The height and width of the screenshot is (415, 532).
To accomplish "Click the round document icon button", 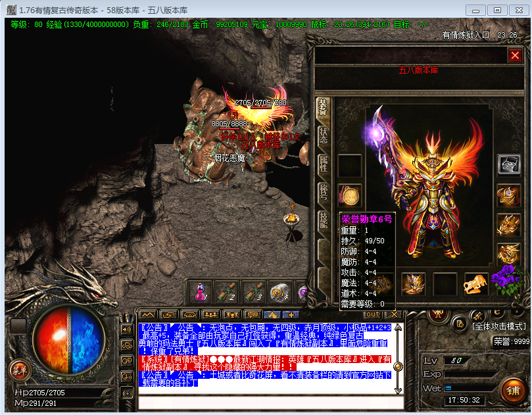I will (460, 324).
